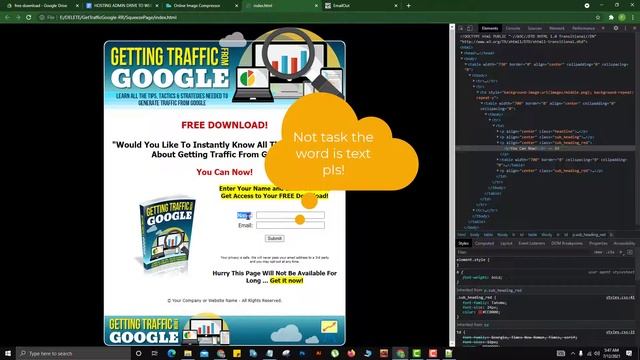Open the notification center icon

click(x=629, y=353)
